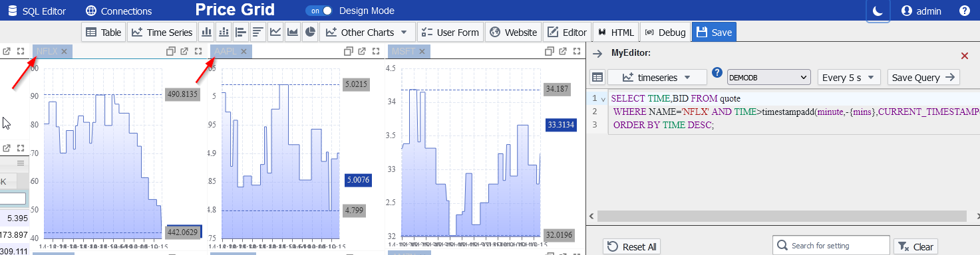Click the 490.8135 max label on NFLX chart
Image resolution: width=980 pixels, height=255 pixels.
[x=183, y=94]
